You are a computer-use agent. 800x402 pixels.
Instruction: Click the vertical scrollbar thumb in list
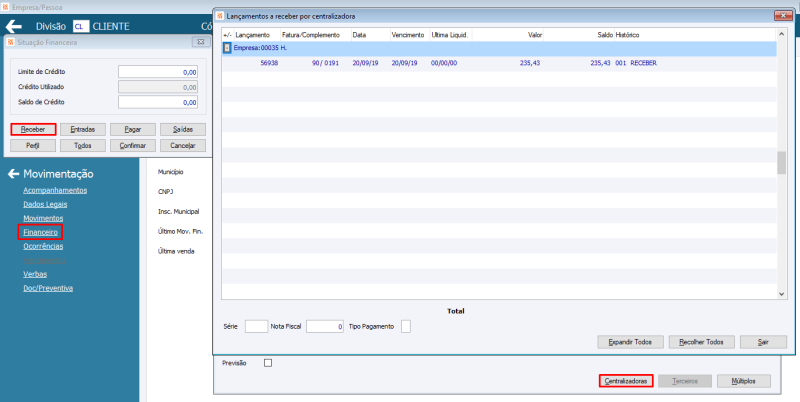[x=781, y=163]
